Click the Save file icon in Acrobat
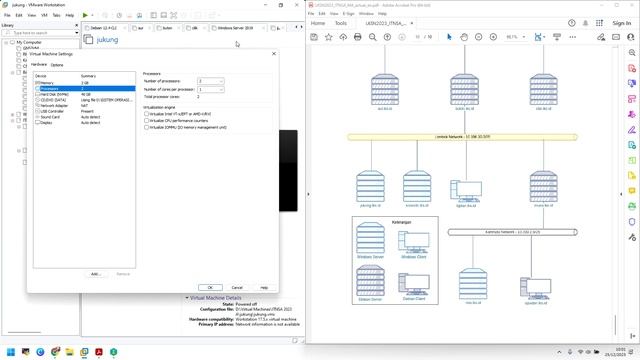 tap(314, 37)
